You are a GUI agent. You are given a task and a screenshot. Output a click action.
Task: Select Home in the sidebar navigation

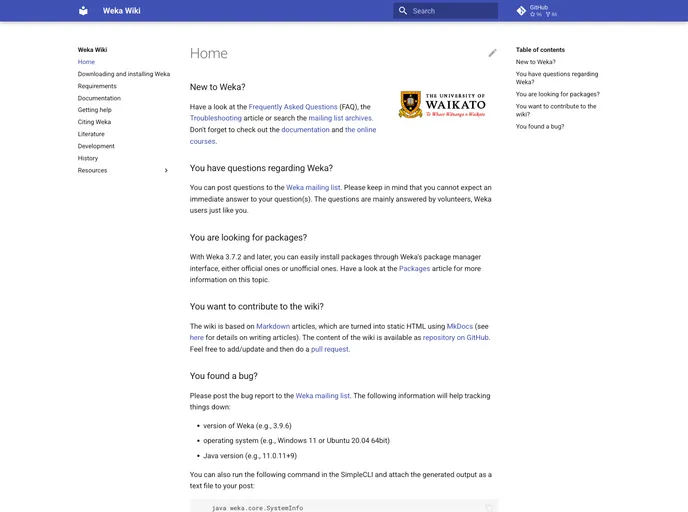[x=86, y=62]
